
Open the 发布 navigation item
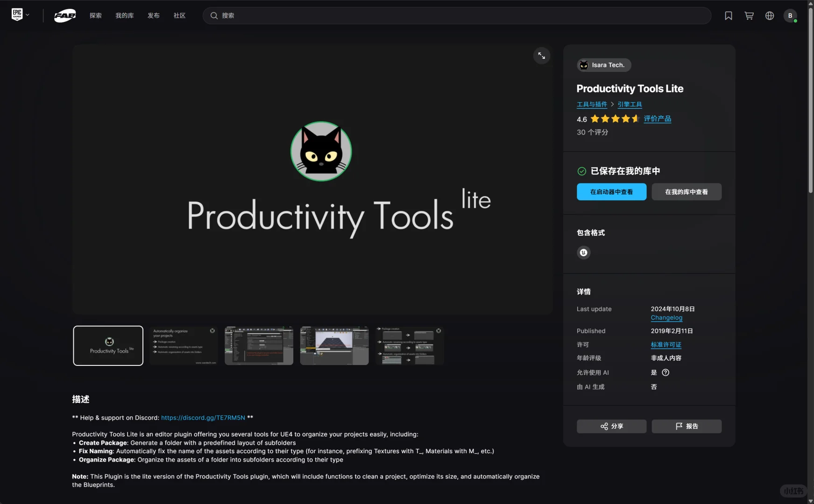coord(154,15)
